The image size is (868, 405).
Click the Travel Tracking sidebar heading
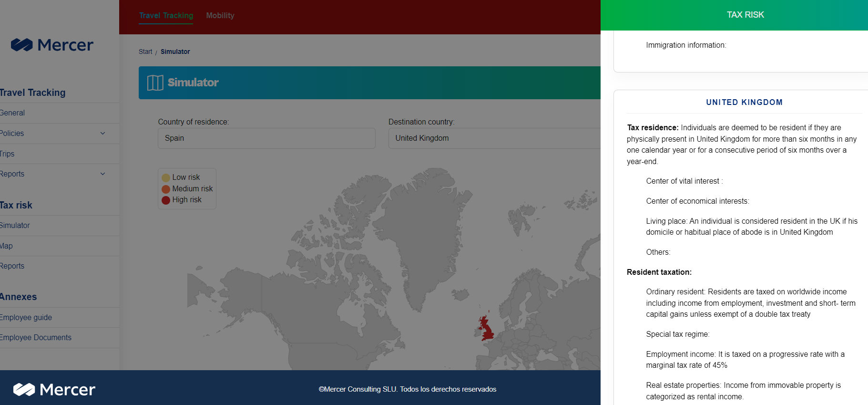[x=32, y=93]
